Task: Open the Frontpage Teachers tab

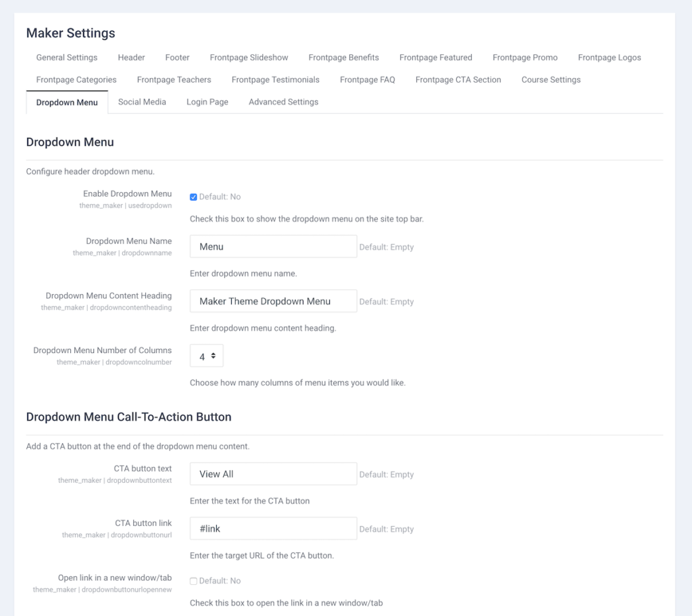Action: tap(174, 79)
